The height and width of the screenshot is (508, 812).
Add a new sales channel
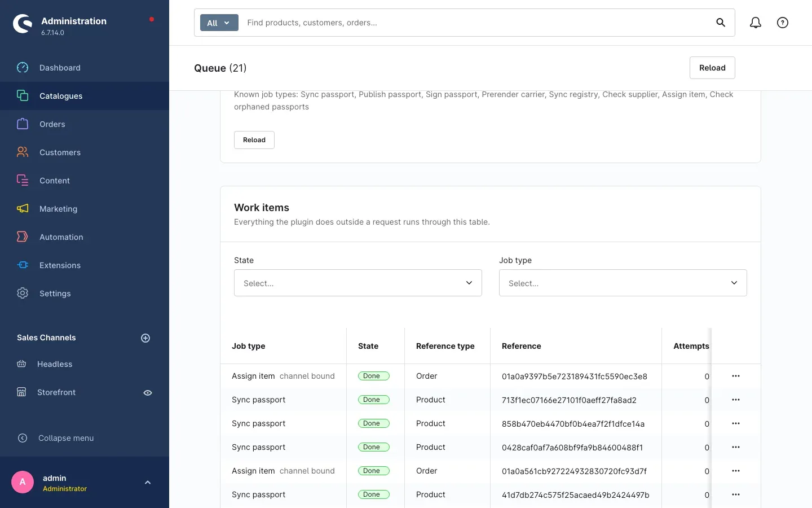coord(145,338)
